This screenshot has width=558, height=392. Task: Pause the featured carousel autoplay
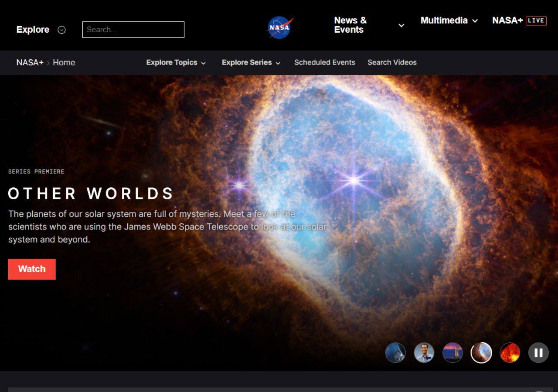click(x=538, y=352)
